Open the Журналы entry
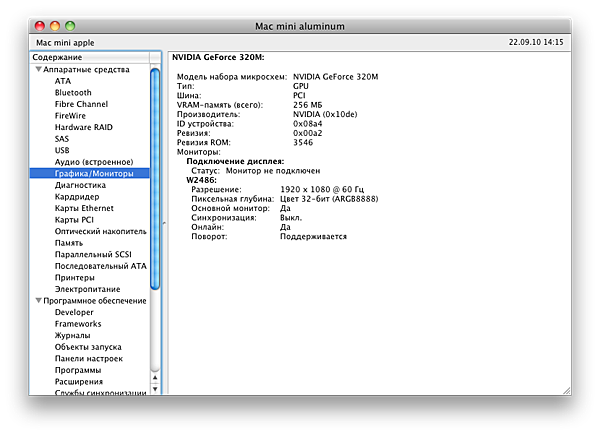Image resolution: width=600 pixels, height=435 pixels. (73, 335)
